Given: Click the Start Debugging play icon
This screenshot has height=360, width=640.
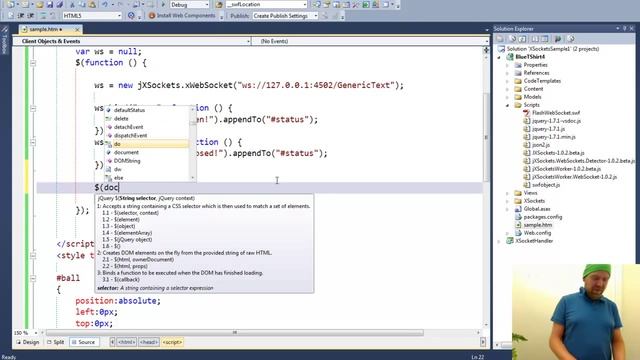Looking at the screenshot, I should [163, 4].
